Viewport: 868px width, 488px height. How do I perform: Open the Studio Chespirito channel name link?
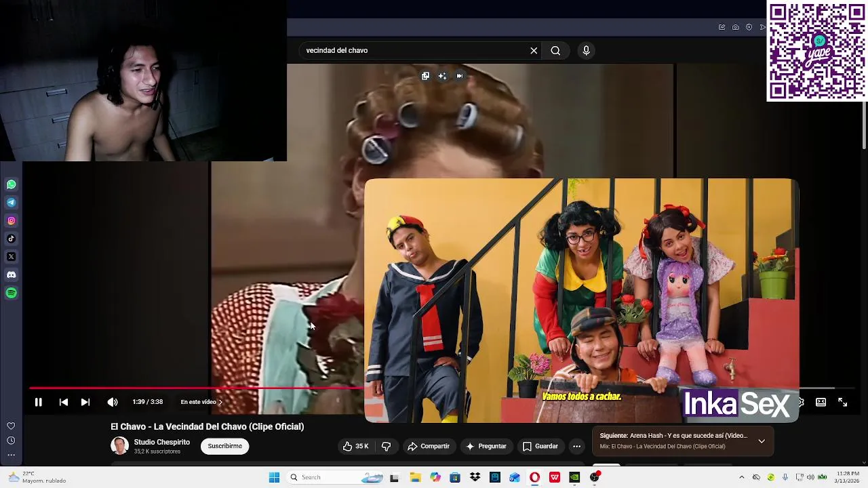click(161, 442)
